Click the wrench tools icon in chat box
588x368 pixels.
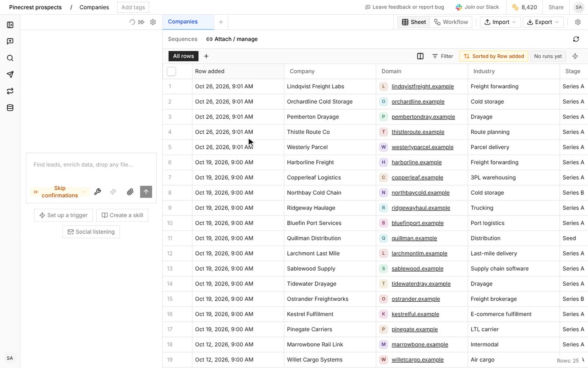pyautogui.click(x=98, y=192)
